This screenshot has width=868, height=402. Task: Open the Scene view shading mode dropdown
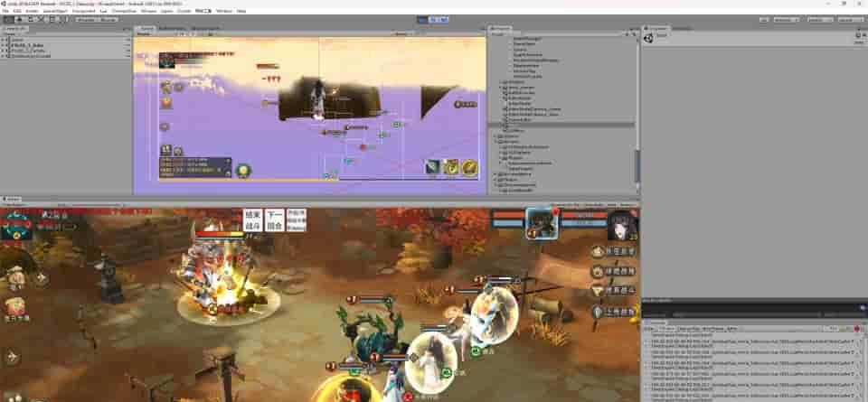tap(145, 33)
